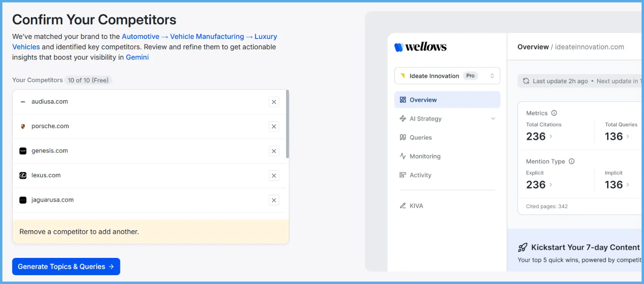Viewport: 644px width, 284px height.
Task: Click the Activity icon in sidebar
Action: [x=403, y=175]
